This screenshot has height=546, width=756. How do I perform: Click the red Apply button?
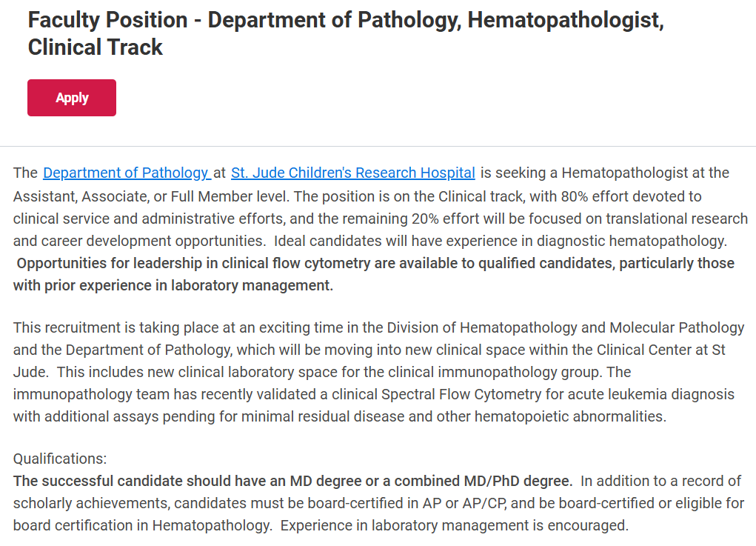click(x=72, y=98)
